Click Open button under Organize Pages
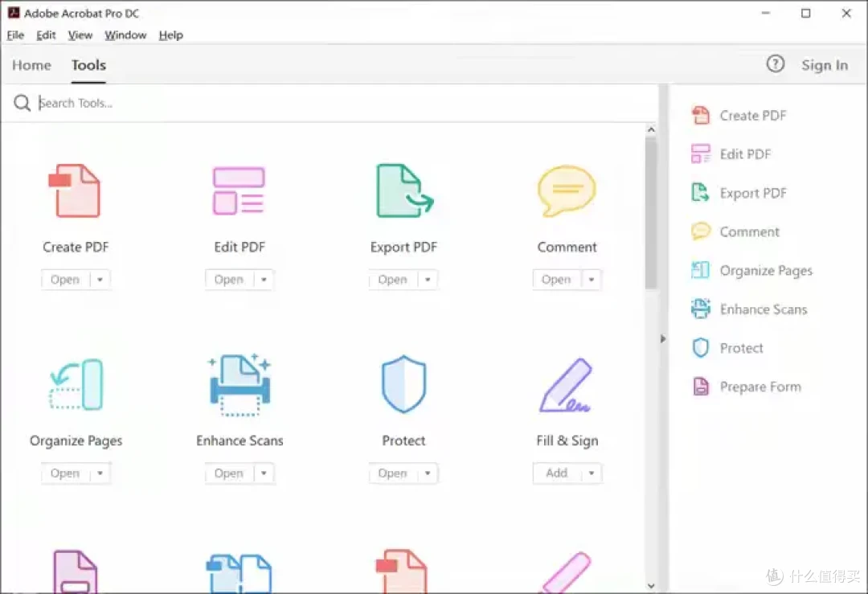868x594 pixels. click(65, 473)
